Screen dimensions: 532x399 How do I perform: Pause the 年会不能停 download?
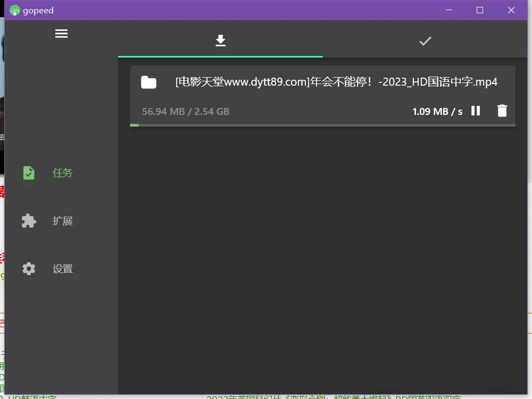tap(476, 111)
